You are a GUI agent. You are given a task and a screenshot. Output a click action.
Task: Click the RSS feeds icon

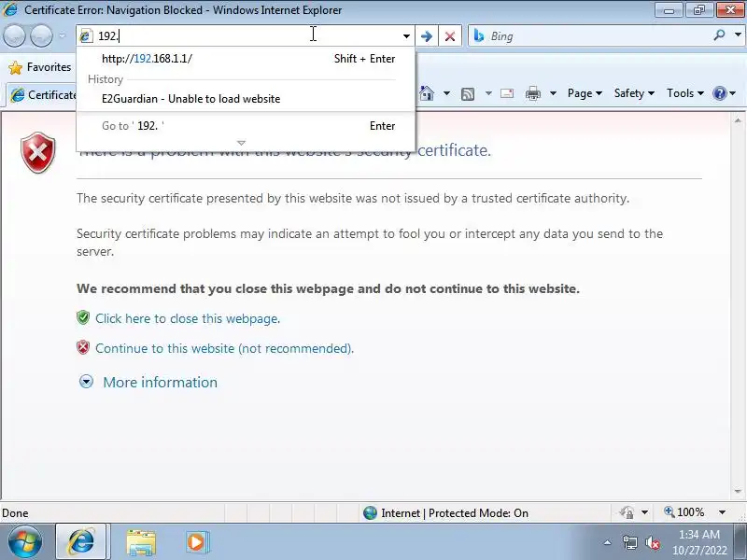468,94
